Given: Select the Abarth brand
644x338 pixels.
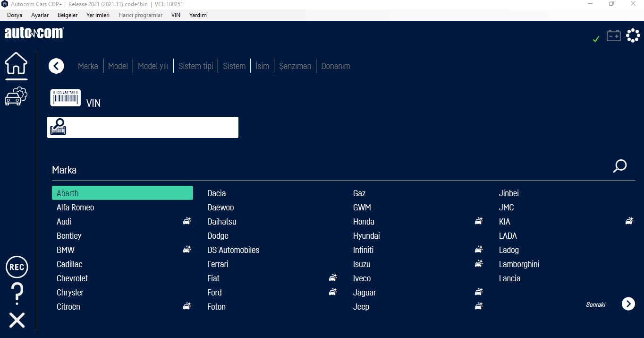Looking at the screenshot, I should point(122,193).
